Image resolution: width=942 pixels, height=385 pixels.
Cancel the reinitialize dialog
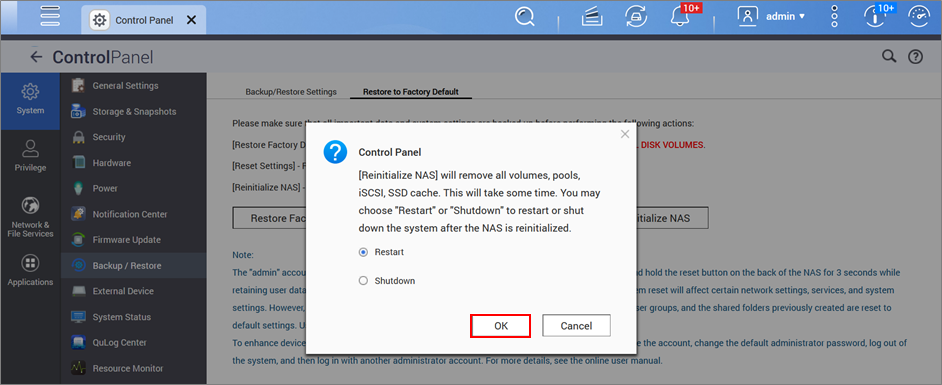[576, 326]
